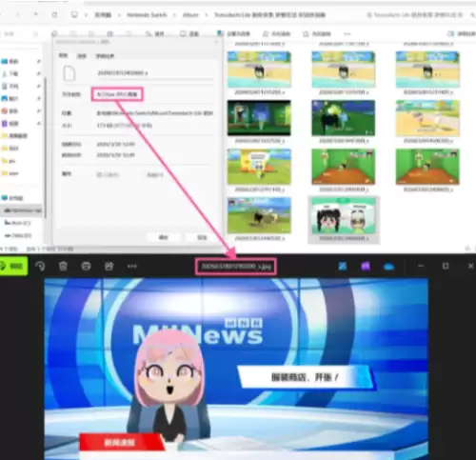
Task: Switch to the General tab in Properties
Action: tap(63, 55)
